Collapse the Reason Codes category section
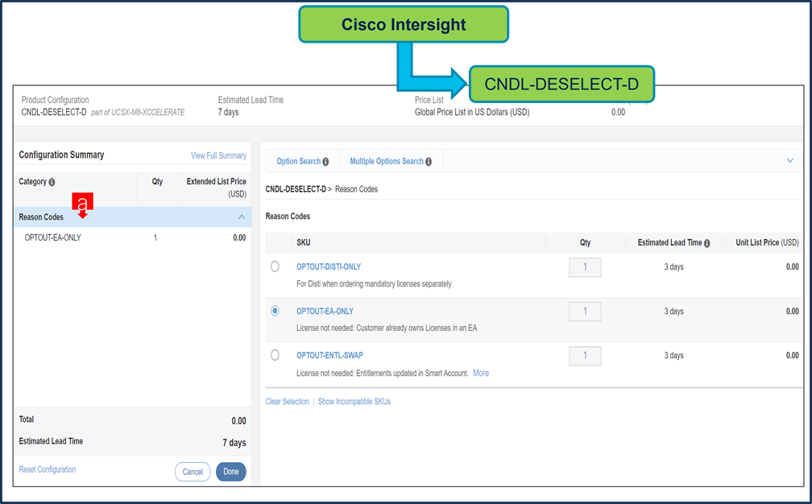812x504 pixels. [x=242, y=217]
